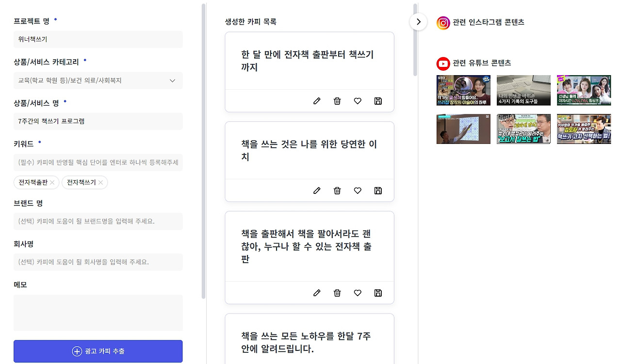621x364 pixels.
Task: Edit the first copy "한 달 만에 전자책 출판부터 책쓰기까지"
Action: click(317, 101)
